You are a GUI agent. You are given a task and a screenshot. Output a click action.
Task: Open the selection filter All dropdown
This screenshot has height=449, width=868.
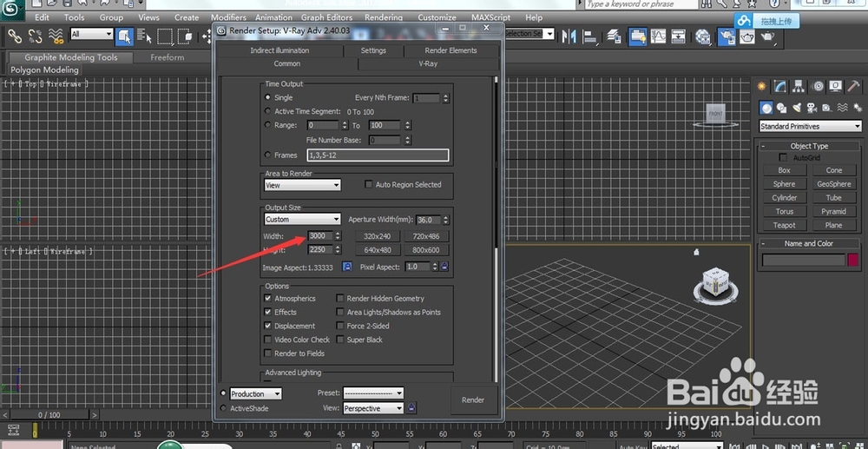click(92, 35)
